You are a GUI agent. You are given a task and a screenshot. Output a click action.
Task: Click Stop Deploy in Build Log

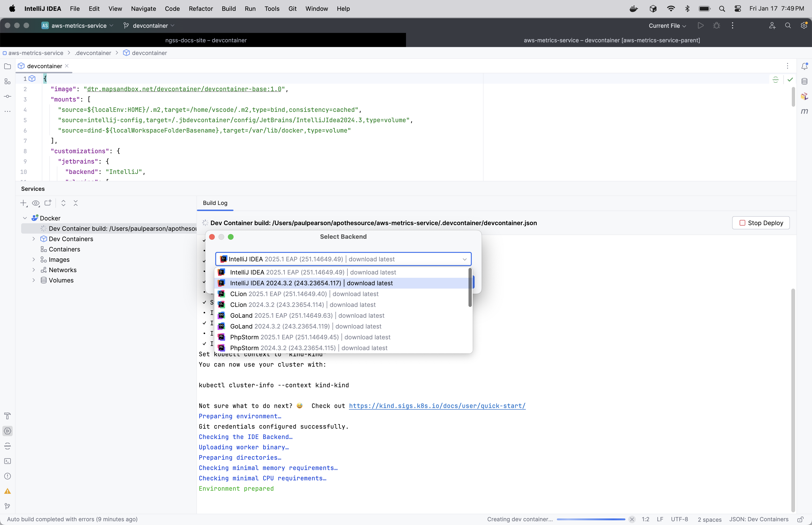coord(761,223)
